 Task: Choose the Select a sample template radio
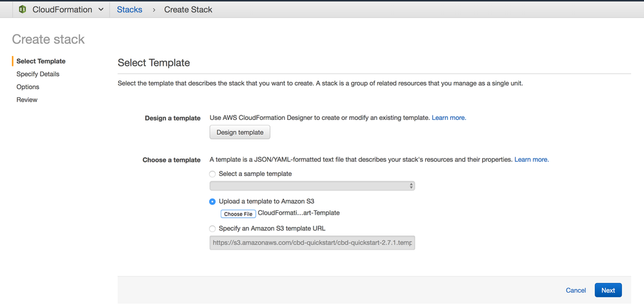pos(212,174)
